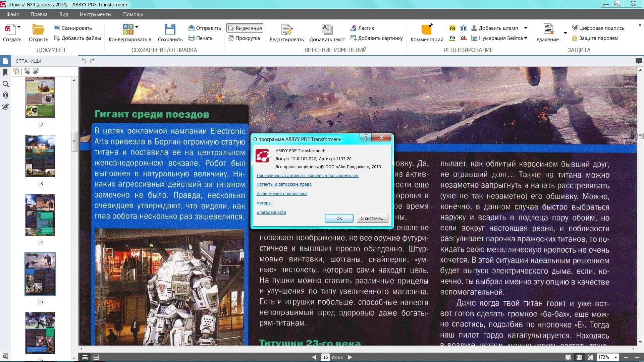Screen dimensions: 644x362
Task: Click the Сканировать scanner button
Action: point(73,28)
